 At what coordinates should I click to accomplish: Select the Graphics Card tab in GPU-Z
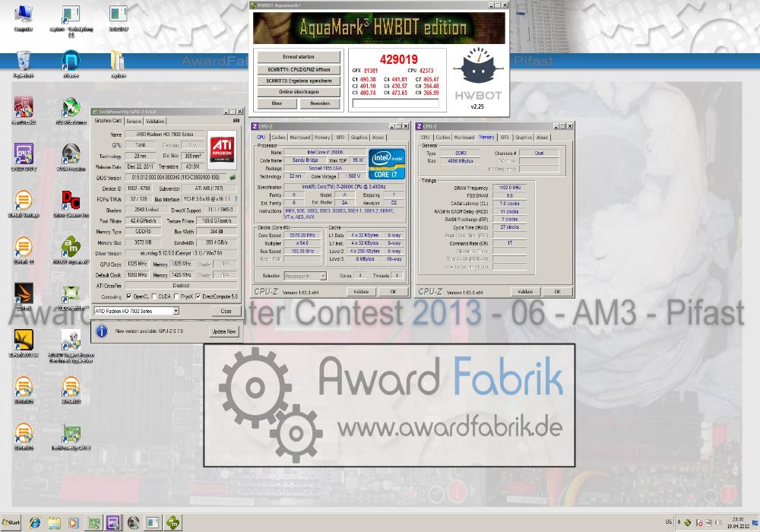tap(108, 120)
